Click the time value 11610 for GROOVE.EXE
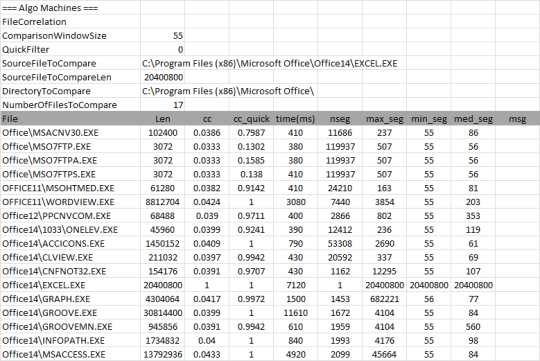540x361 pixels. (295, 313)
